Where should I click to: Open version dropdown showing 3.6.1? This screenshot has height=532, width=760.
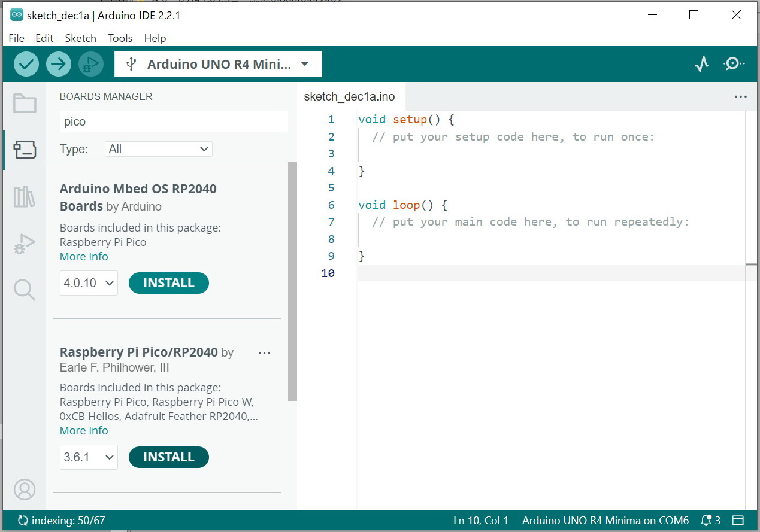pos(89,457)
